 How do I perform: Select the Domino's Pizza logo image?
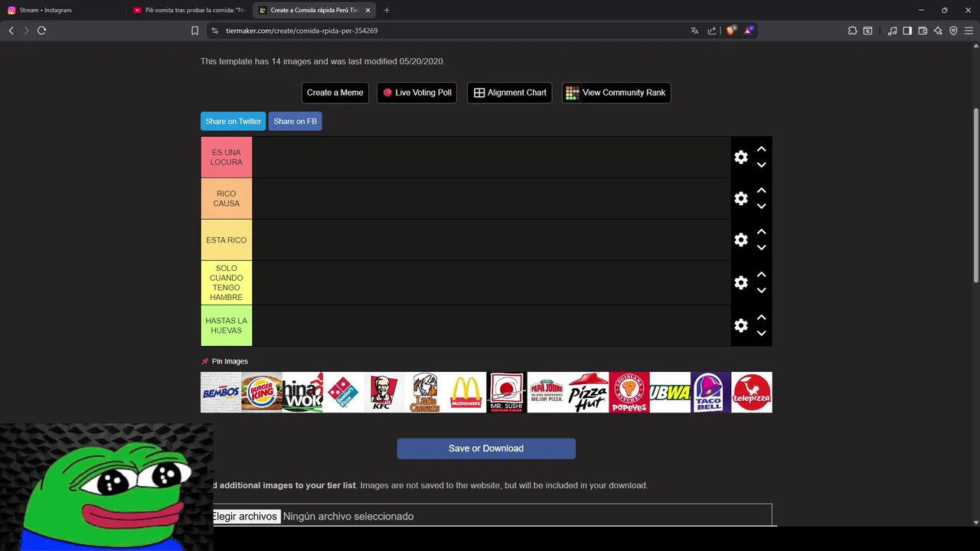(x=343, y=392)
